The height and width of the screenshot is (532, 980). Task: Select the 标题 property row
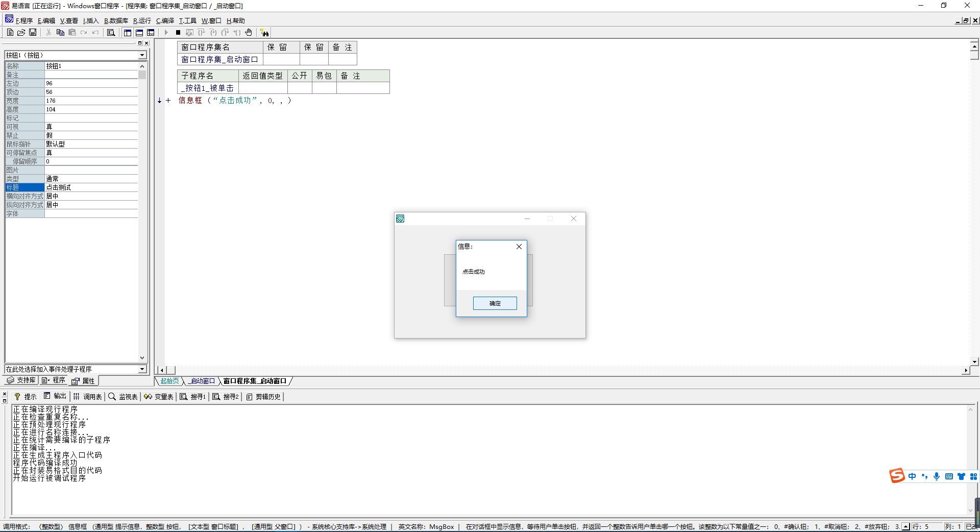point(71,187)
